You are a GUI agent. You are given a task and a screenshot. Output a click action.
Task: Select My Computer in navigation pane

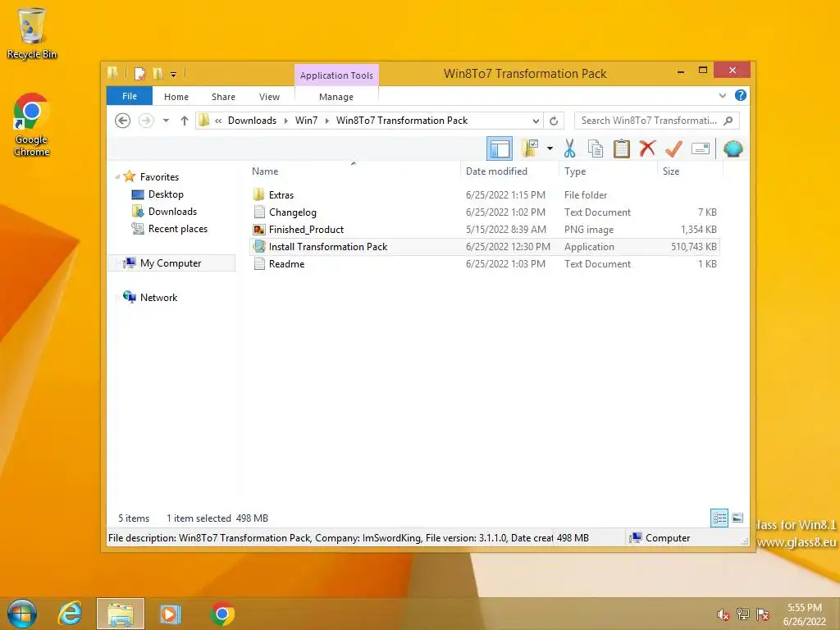coord(171,263)
